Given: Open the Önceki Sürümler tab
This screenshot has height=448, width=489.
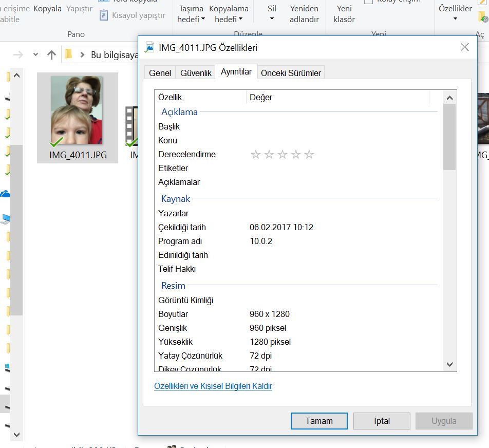Looking at the screenshot, I should pos(291,73).
